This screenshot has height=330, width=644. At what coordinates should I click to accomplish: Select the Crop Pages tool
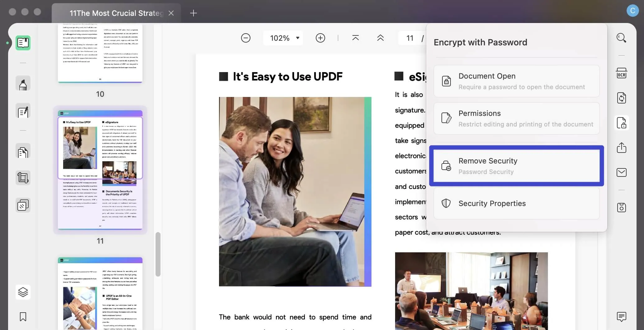pos(23,177)
